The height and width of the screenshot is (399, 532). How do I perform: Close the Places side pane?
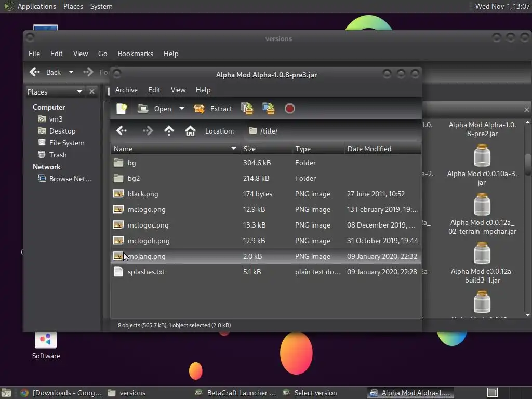click(x=91, y=91)
